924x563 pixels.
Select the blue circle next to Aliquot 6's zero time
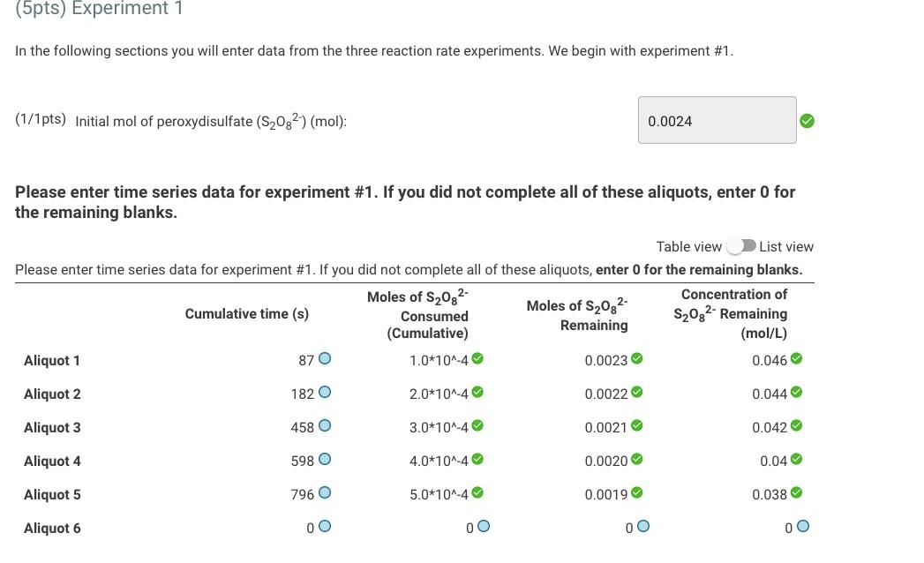(325, 525)
